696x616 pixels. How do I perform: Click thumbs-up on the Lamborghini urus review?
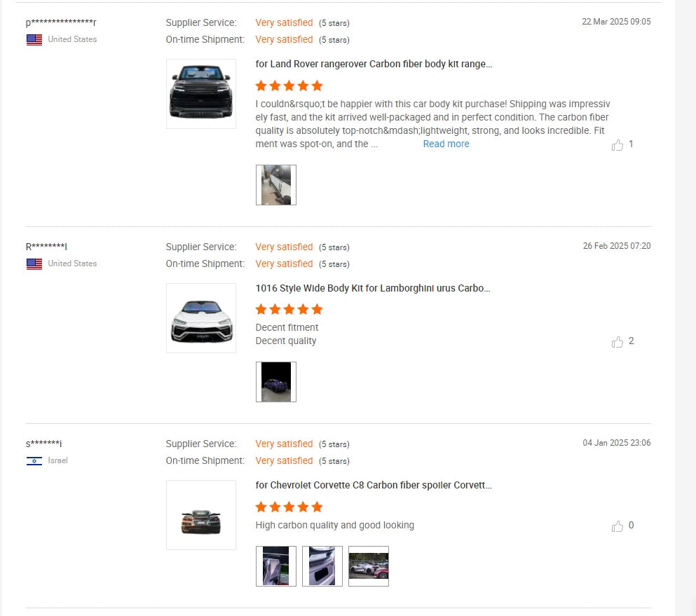click(x=617, y=342)
